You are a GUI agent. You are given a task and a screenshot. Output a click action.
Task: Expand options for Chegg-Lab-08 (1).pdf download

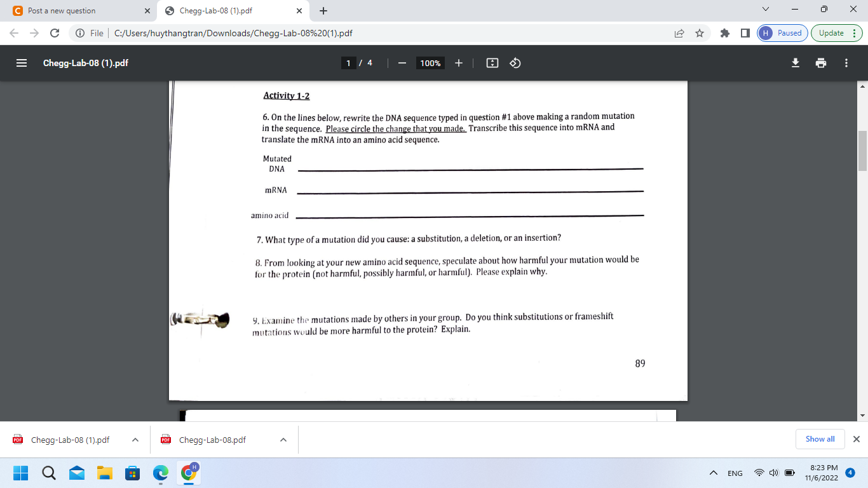pos(135,439)
